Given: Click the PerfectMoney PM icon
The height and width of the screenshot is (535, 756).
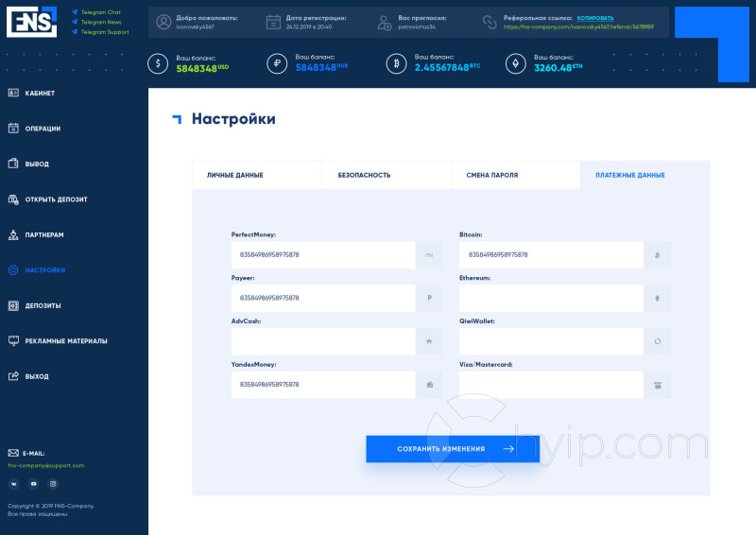Looking at the screenshot, I should pos(429,254).
